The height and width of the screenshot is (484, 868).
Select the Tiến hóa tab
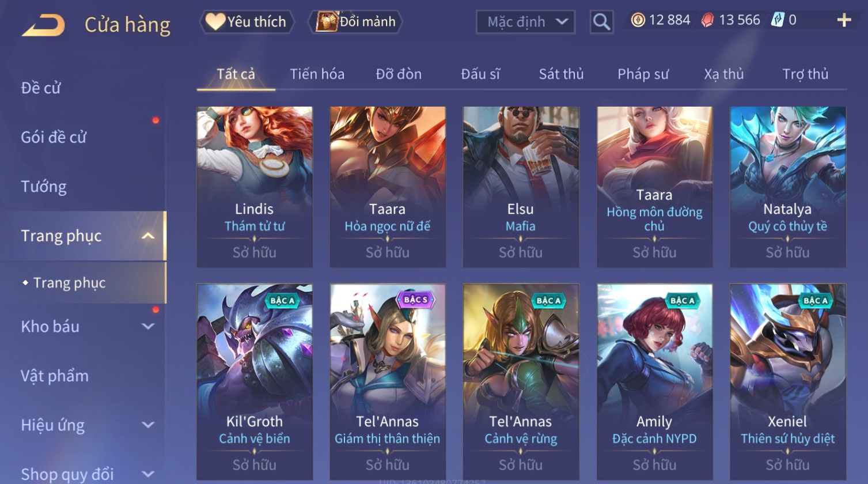[x=317, y=74]
